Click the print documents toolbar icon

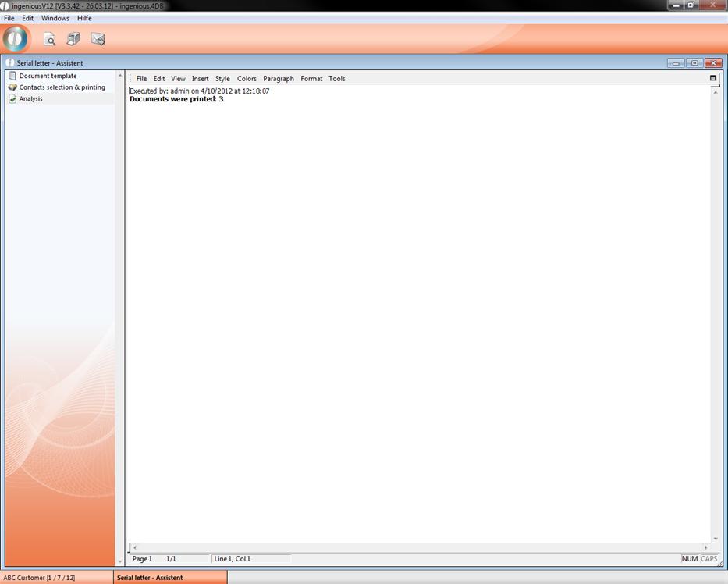coord(73,39)
